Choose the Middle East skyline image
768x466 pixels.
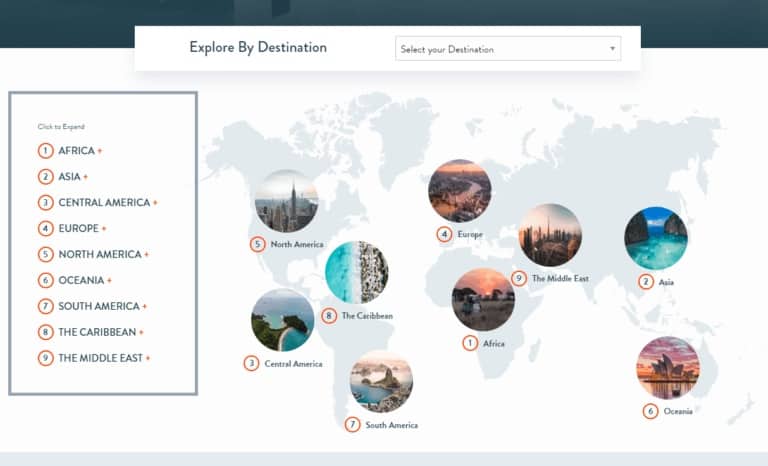click(x=549, y=235)
